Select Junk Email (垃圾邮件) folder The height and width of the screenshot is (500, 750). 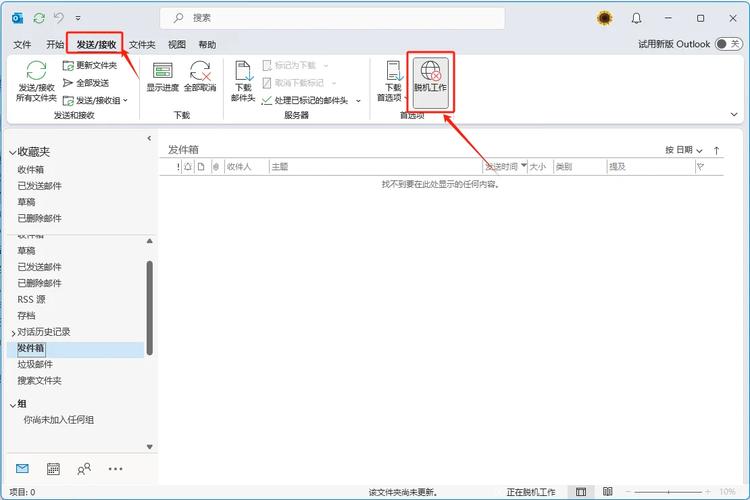pyautogui.click(x=35, y=365)
